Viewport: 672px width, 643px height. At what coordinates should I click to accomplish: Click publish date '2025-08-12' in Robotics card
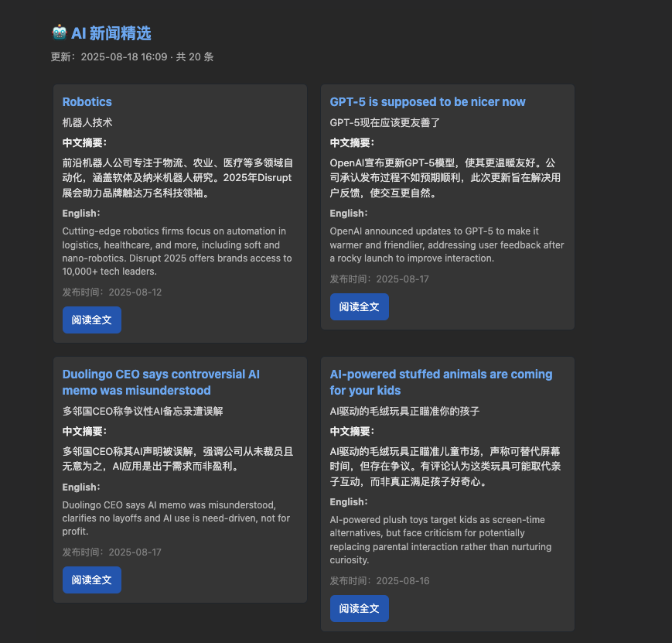(135, 292)
